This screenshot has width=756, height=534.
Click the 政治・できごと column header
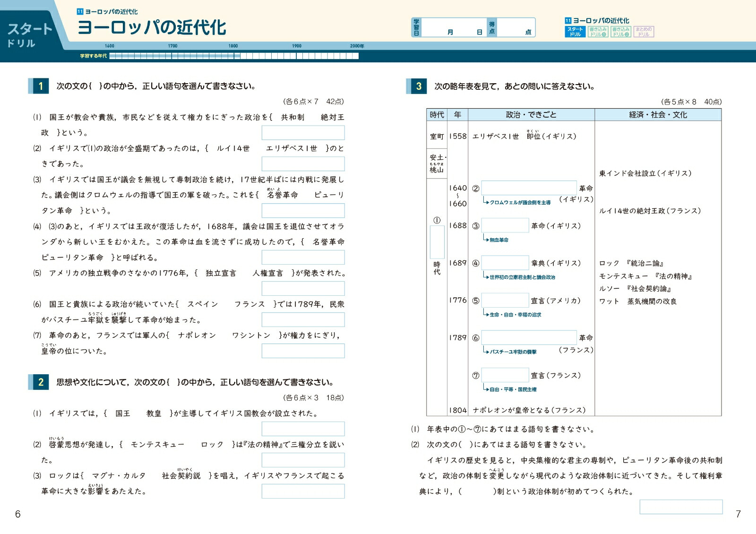[x=532, y=113]
